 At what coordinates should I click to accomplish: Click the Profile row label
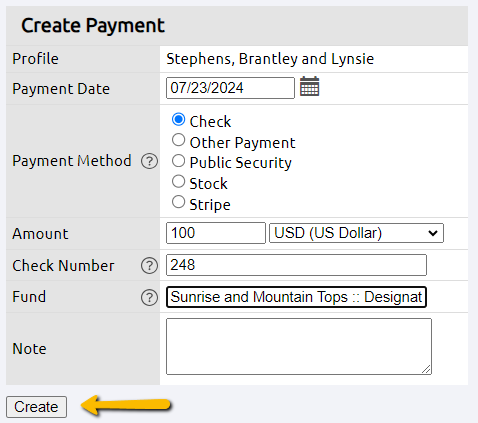click(35, 59)
